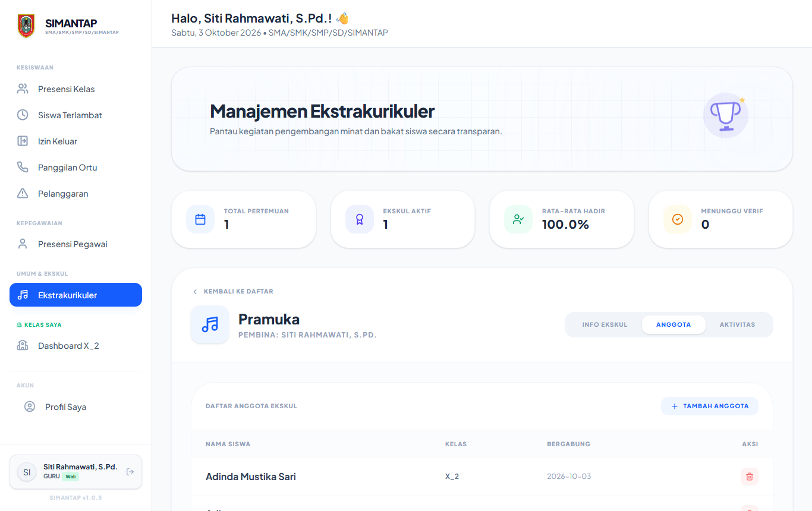Viewport: 812px width, 511px height.
Task: Click the X_2 class cell
Action: [452, 477]
